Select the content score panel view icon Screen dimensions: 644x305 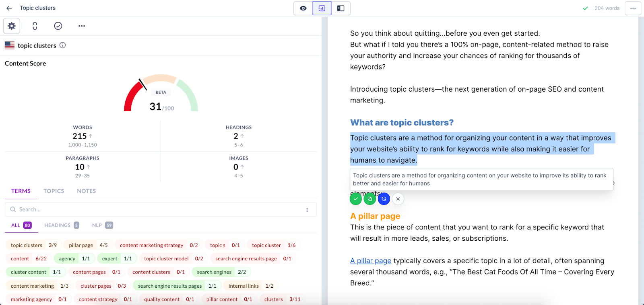[322, 8]
